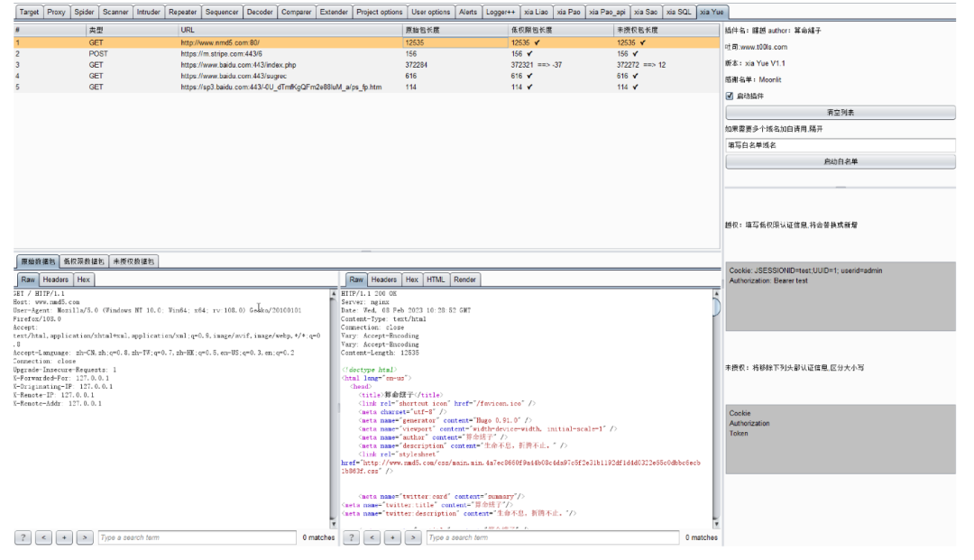Viewport: 974px width, 560px height.
Task: Click response pane previous match < button
Action: [372, 537]
